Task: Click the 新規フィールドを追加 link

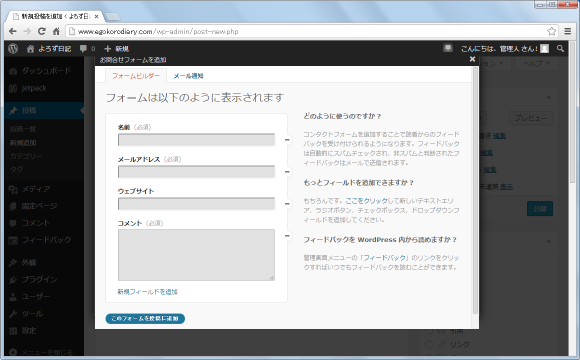Action: pos(148,292)
